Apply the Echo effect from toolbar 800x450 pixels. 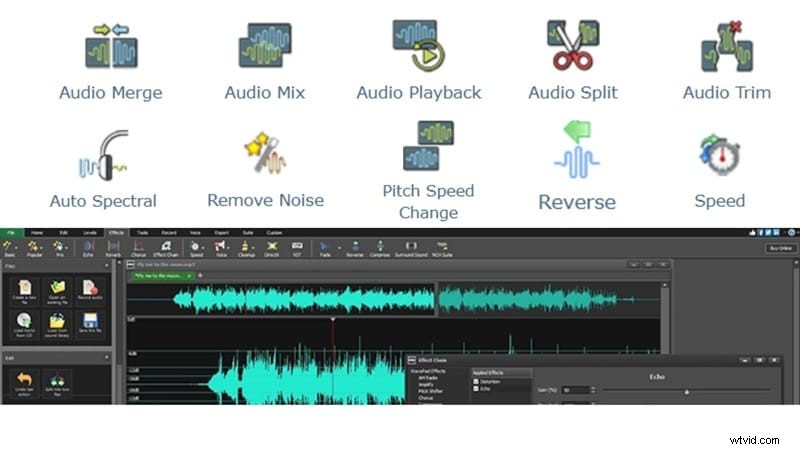[88, 248]
